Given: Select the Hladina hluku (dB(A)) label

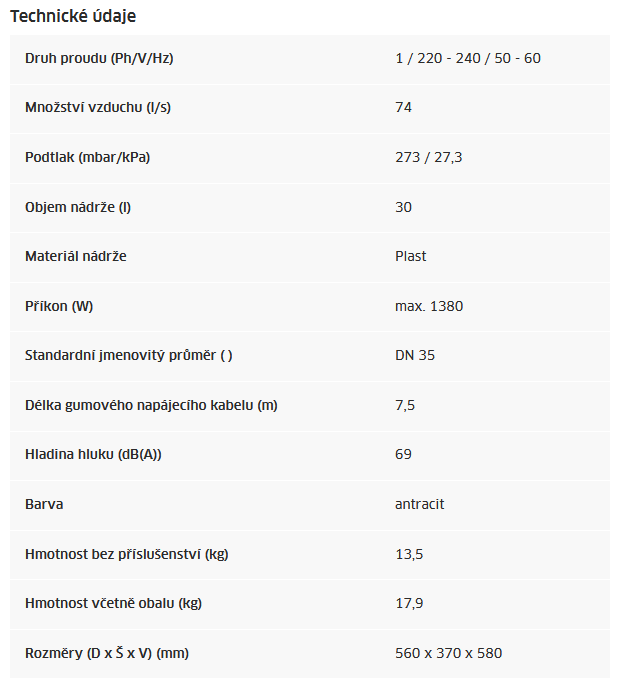Looking at the screenshot, I should coord(93,454).
